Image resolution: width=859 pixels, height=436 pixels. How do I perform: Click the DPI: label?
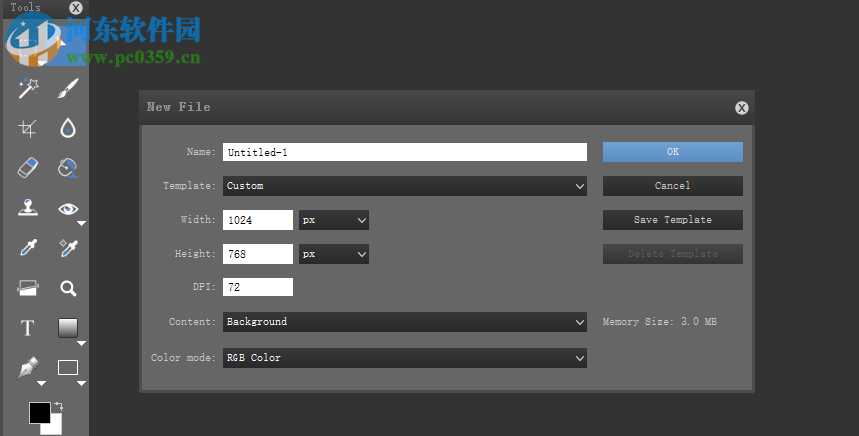(x=204, y=286)
